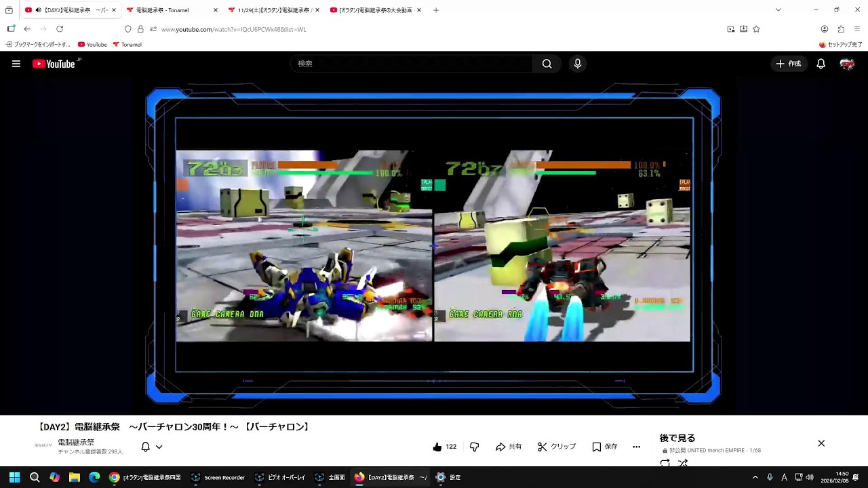
Task: Create a clip with クリップ button
Action: pyautogui.click(x=557, y=447)
